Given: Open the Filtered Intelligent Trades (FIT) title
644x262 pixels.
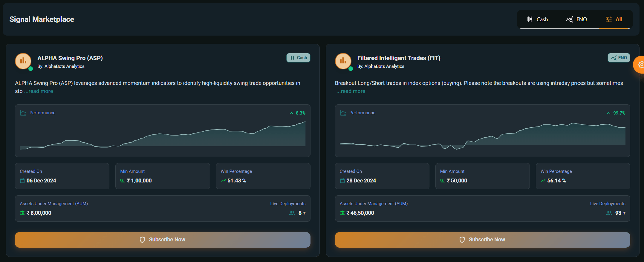Looking at the screenshot, I should (x=399, y=58).
